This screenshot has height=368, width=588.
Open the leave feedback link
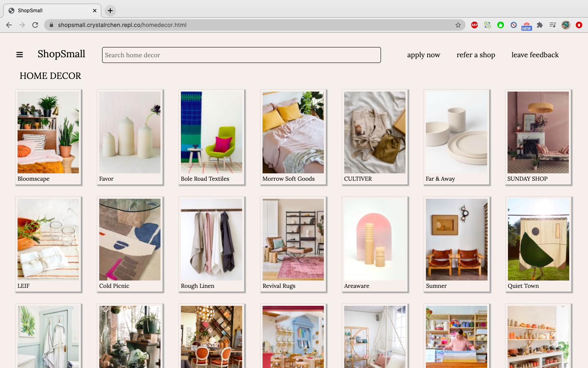535,55
